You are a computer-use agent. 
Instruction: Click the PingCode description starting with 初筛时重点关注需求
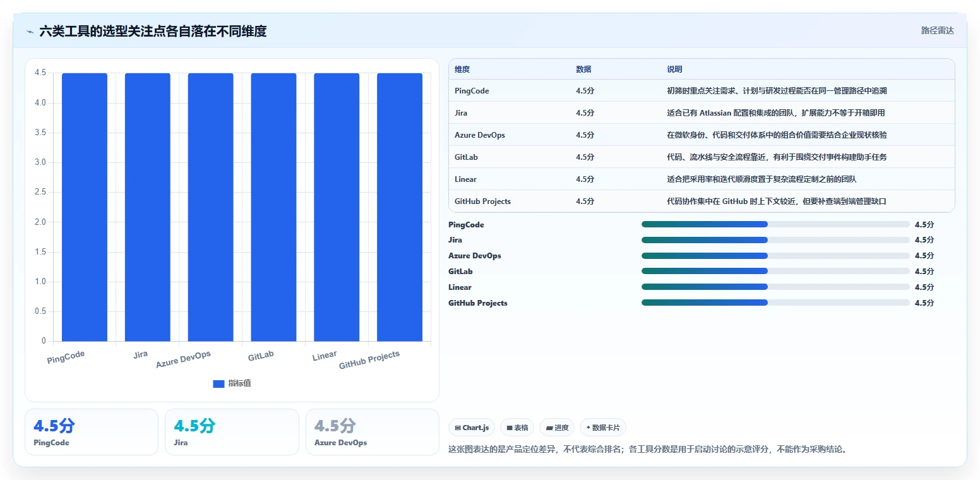(777, 91)
